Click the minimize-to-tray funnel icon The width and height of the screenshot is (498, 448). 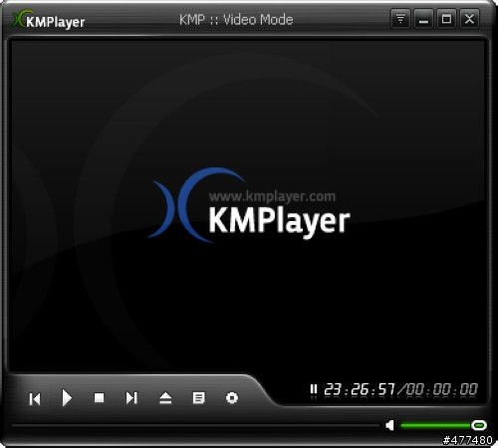(x=400, y=18)
